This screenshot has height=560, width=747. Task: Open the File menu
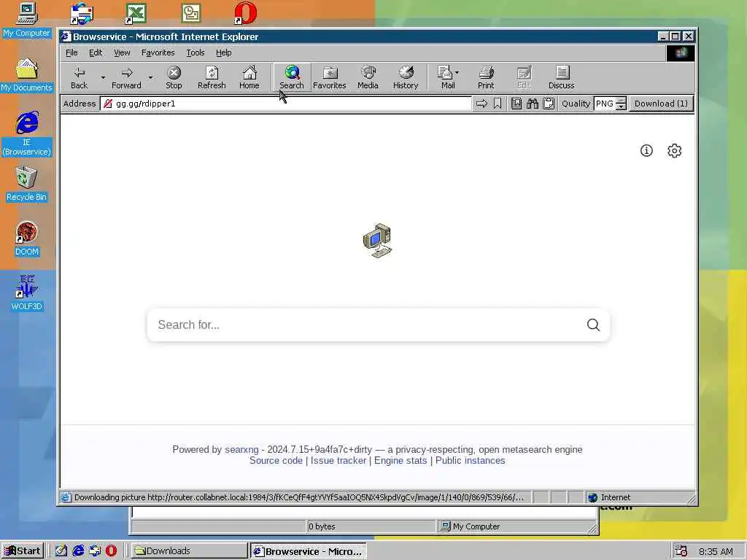click(x=71, y=52)
